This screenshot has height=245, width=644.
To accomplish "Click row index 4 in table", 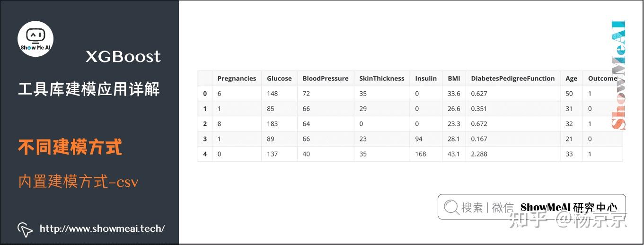I will [205, 154].
